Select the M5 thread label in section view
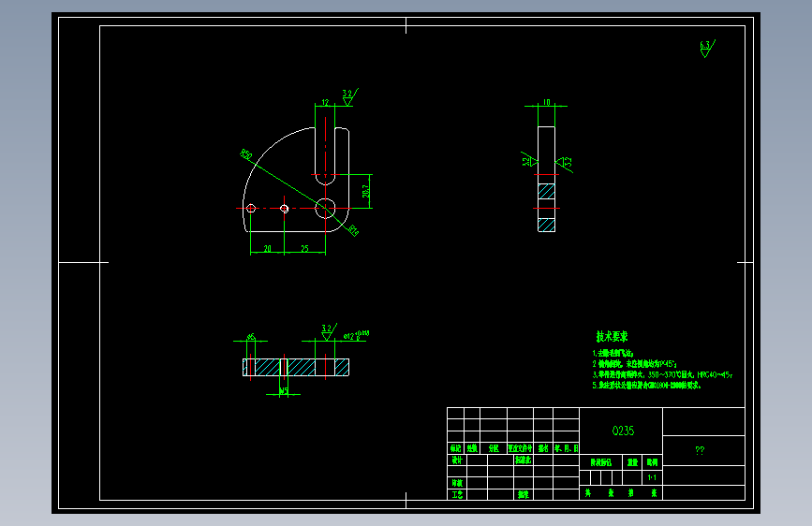The width and height of the screenshot is (812, 526). coord(283,391)
